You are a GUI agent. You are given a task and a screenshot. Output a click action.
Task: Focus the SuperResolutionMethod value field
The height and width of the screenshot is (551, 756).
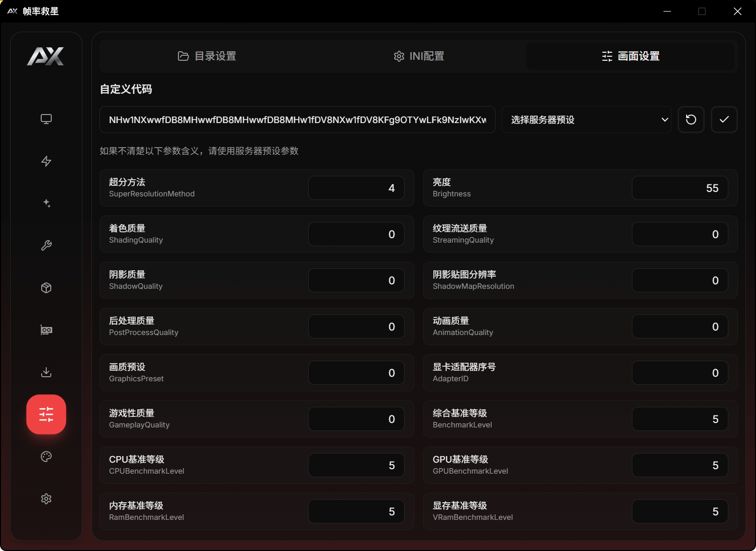click(x=356, y=188)
